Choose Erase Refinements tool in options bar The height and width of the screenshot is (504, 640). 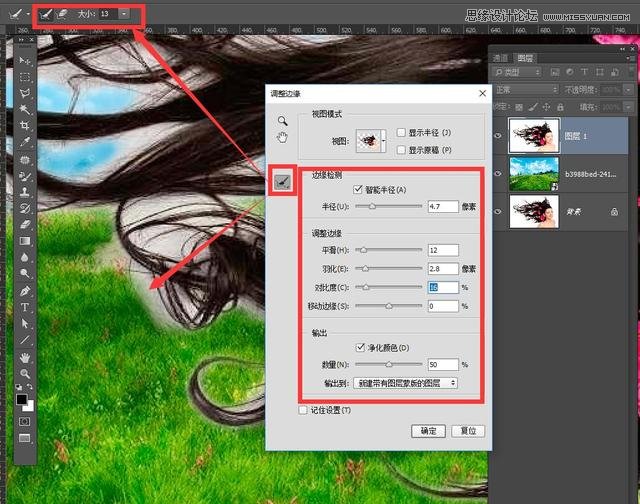point(62,14)
